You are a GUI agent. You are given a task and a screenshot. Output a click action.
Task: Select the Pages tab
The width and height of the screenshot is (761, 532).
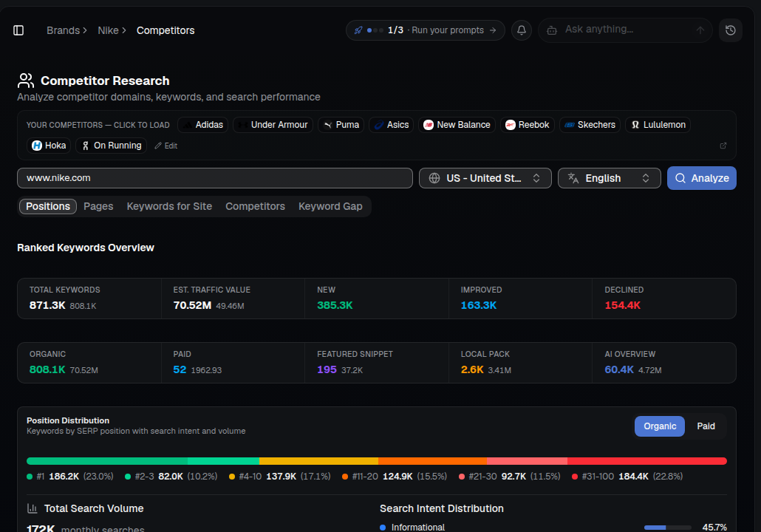(98, 206)
